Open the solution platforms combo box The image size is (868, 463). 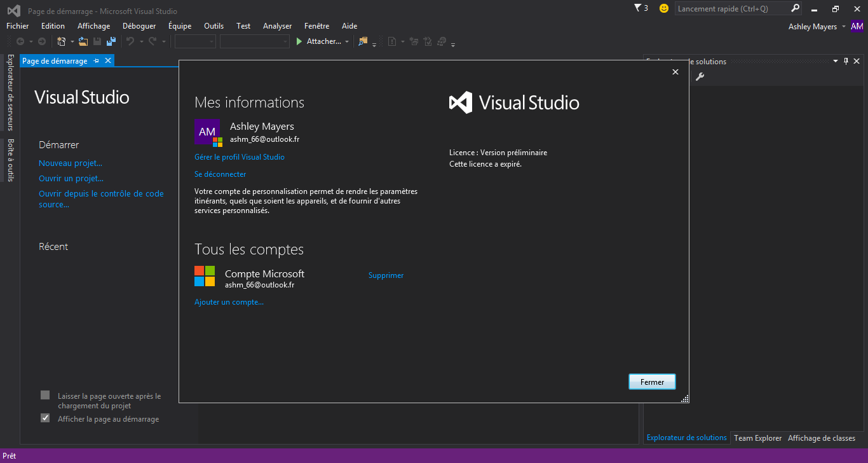(255, 41)
